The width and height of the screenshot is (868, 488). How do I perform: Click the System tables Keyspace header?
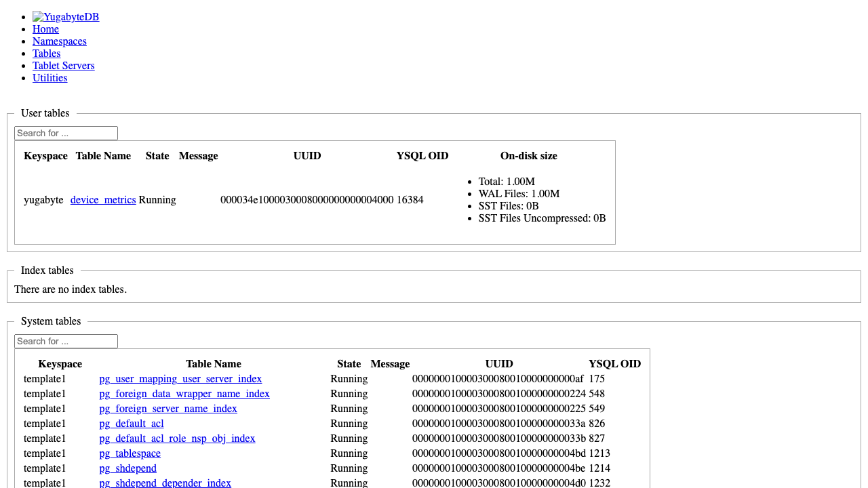click(60, 364)
